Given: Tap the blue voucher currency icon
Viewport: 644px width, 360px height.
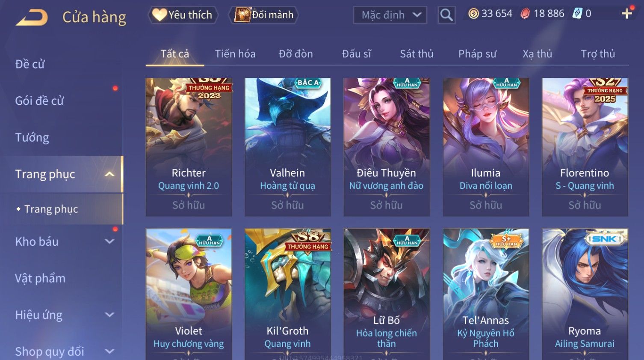Looking at the screenshot, I should coord(577,14).
